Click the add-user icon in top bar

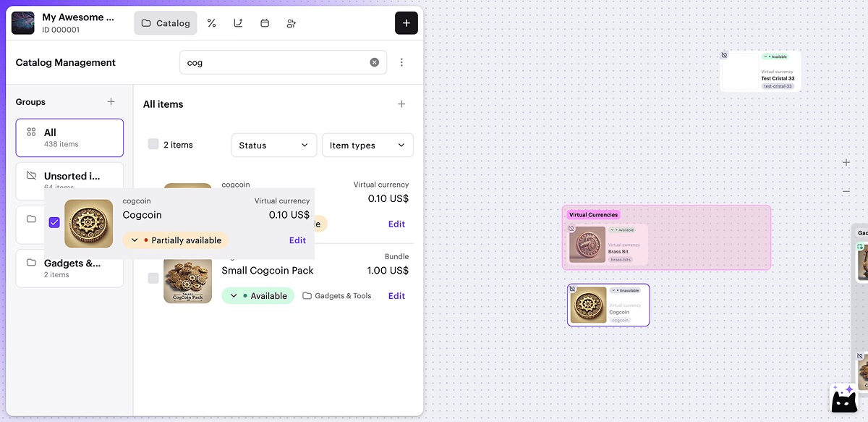click(292, 23)
